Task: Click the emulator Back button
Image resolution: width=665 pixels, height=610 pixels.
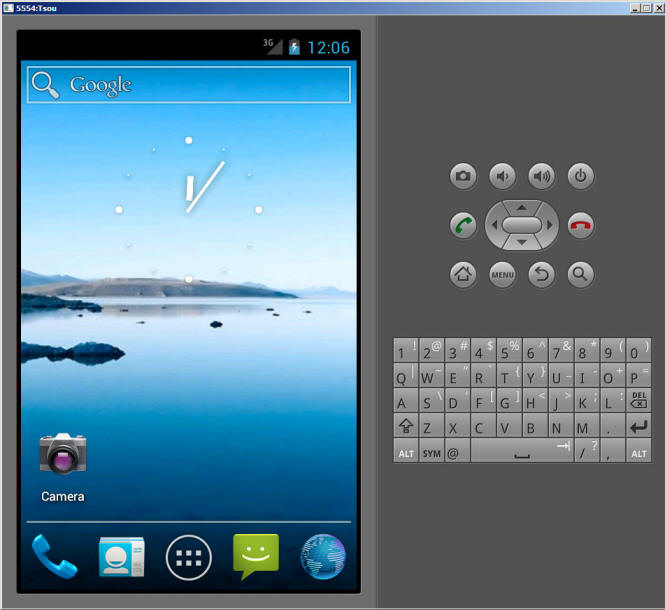Action: [x=541, y=274]
